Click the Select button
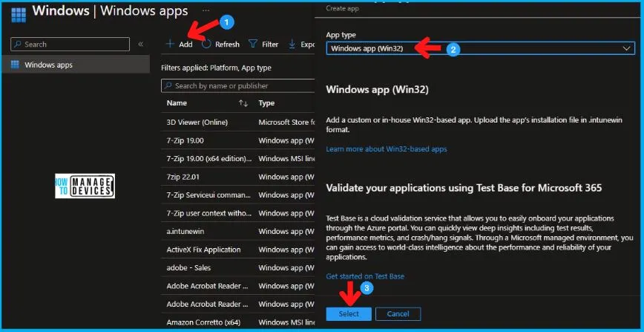The image size is (644, 332). [x=349, y=314]
